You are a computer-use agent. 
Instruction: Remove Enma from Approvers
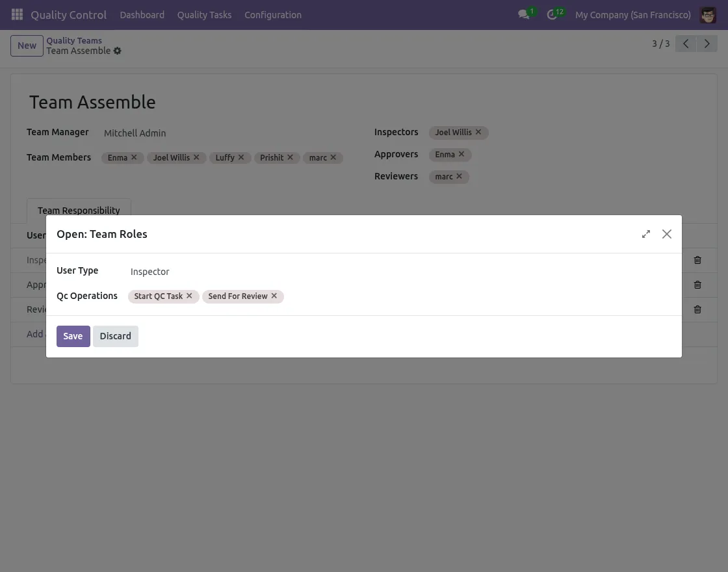pyautogui.click(x=461, y=153)
